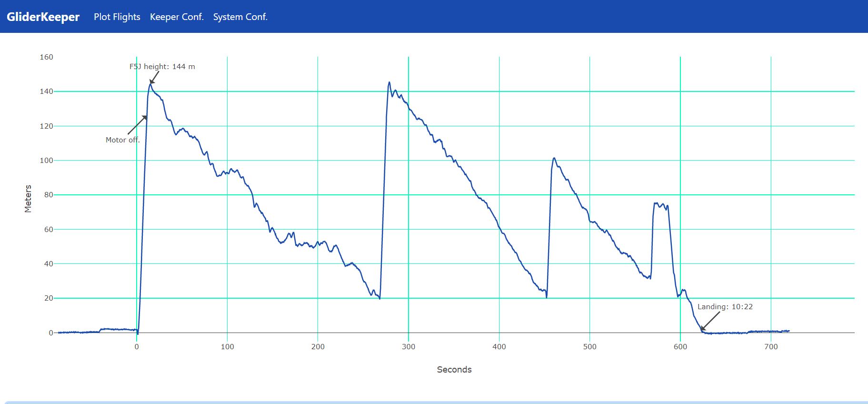The width and height of the screenshot is (868, 404).
Task: Click the Seconds x-axis title
Action: click(x=454, y=370)
